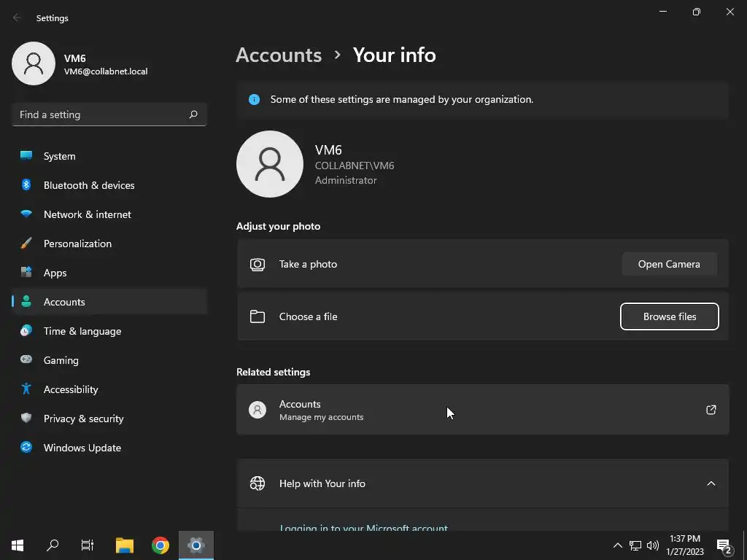This screenshot has height=560, width=747.
Task: Open Gaming controller settings
Action: (x=109, y=360)
